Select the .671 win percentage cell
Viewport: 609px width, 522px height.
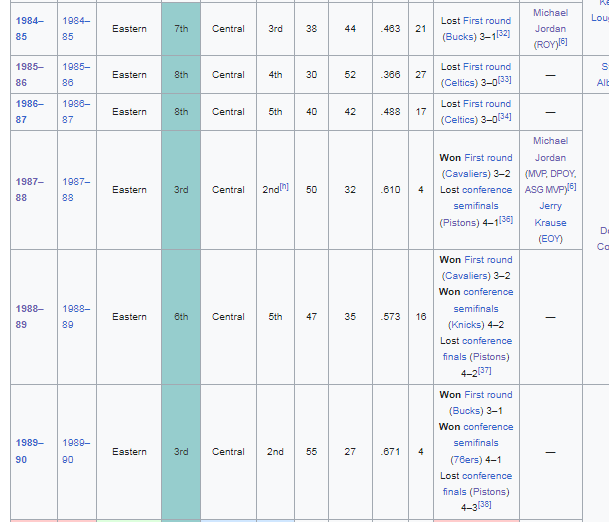[x=390, y=451]
